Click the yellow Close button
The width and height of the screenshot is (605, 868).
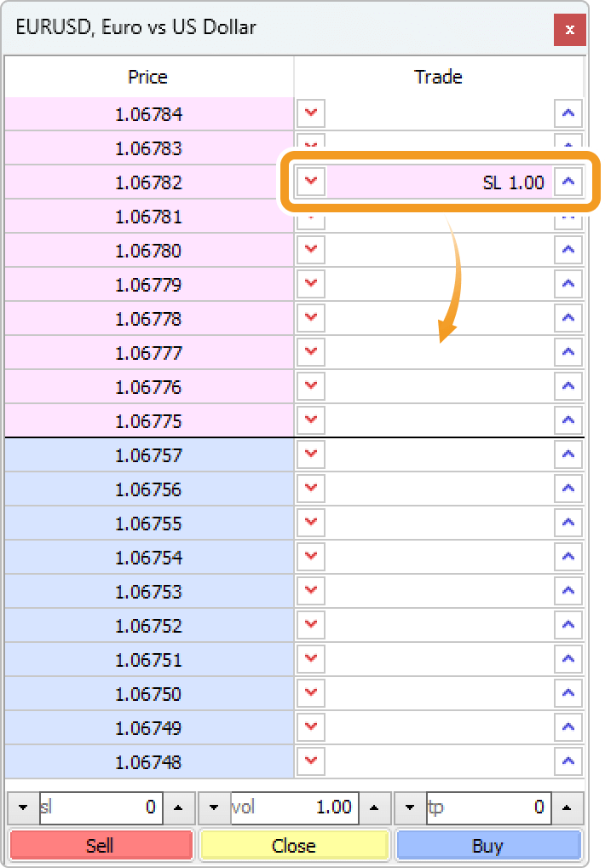tap(294, 845)
